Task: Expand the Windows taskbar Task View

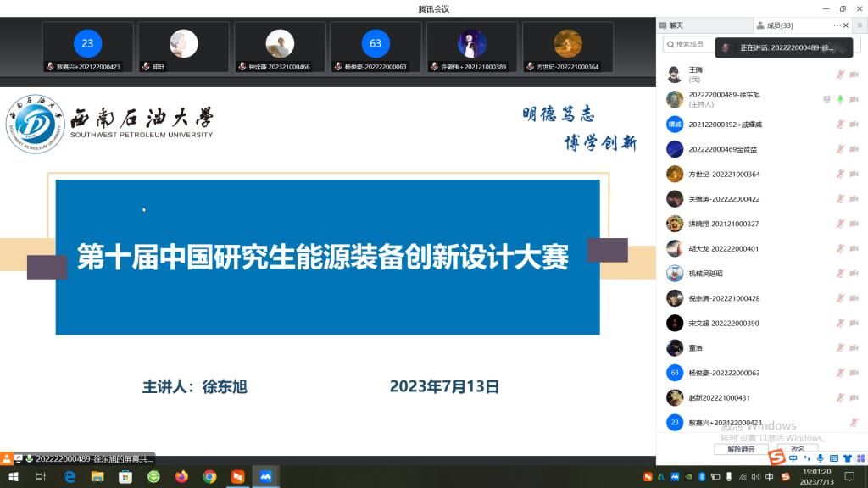Action: pos(41,477)
